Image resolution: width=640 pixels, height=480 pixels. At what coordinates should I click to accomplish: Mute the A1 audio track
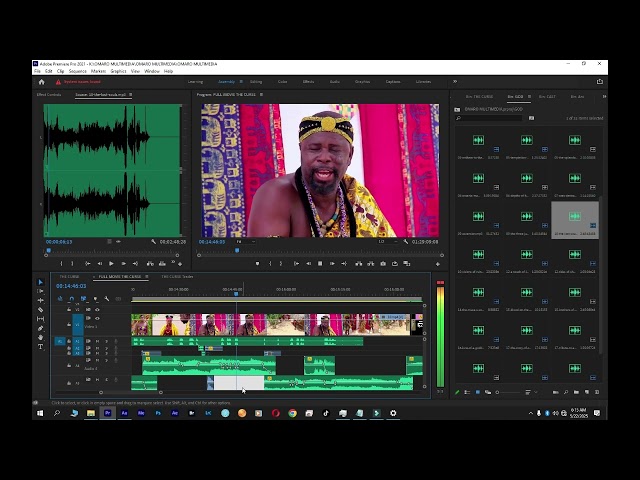[x=98, y=341]
